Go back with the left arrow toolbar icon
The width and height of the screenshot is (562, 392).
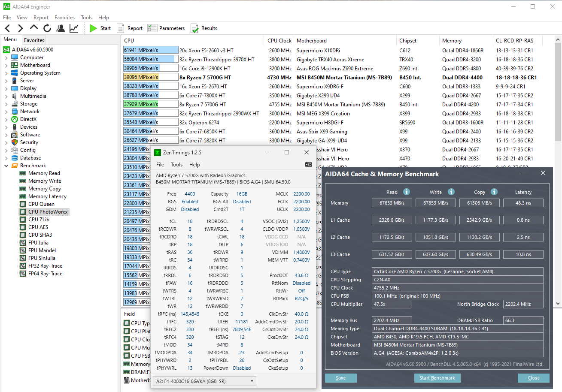click(x=7, y=28)
